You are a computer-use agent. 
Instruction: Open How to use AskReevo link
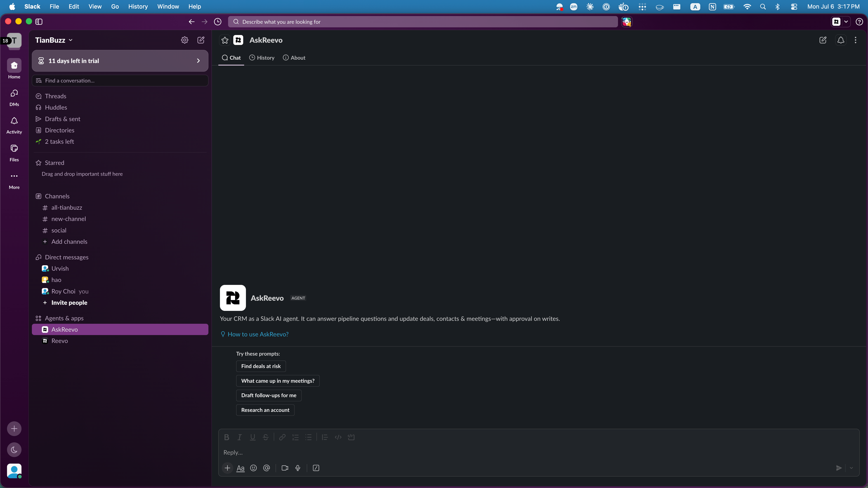[255, 334]
